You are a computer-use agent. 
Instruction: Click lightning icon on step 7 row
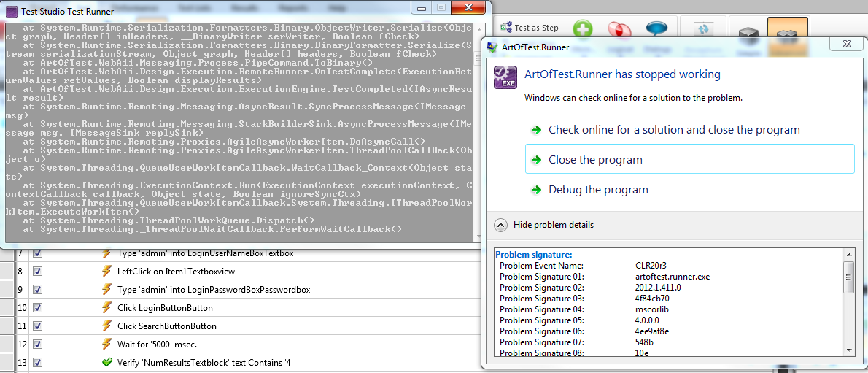[106, 253]
